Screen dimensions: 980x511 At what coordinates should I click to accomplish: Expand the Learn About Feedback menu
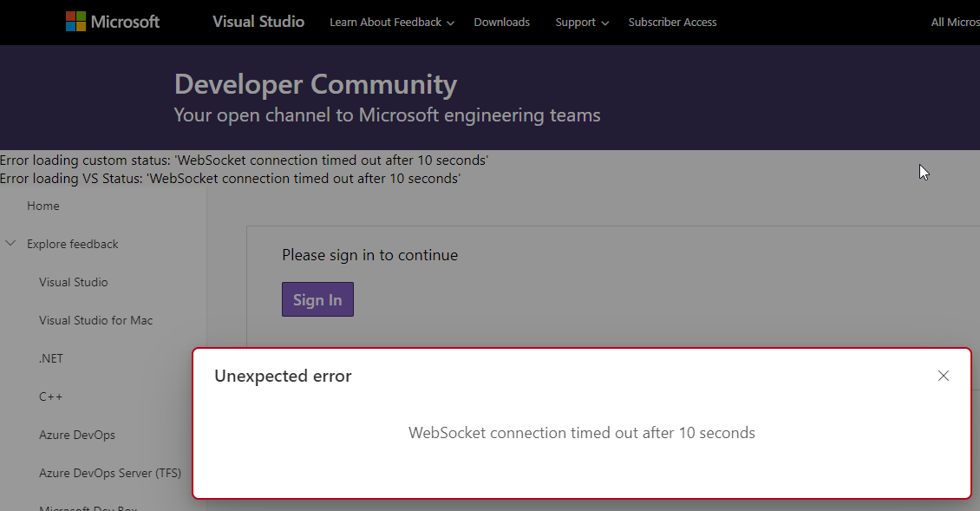[392, 23]
